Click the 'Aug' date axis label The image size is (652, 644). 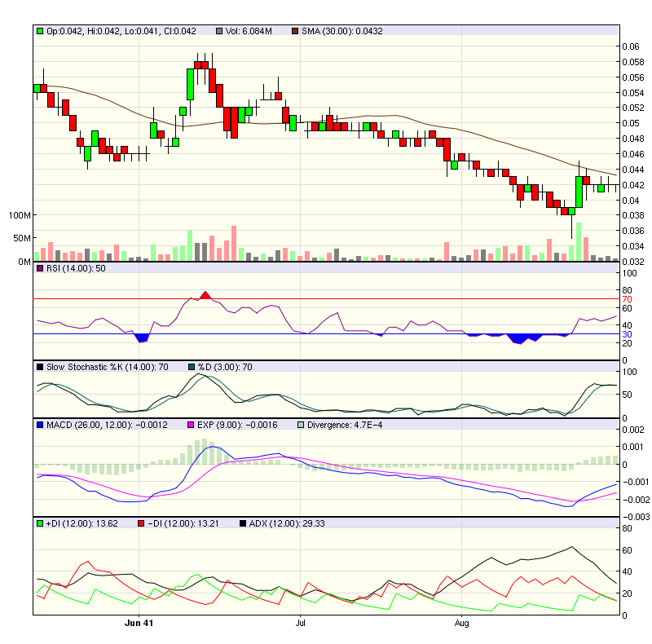461,623
